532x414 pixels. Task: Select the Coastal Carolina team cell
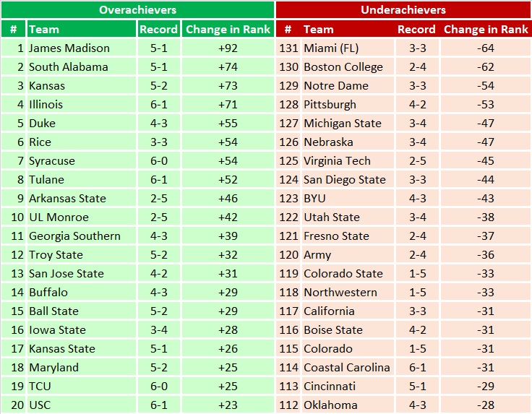coord(348,367)
